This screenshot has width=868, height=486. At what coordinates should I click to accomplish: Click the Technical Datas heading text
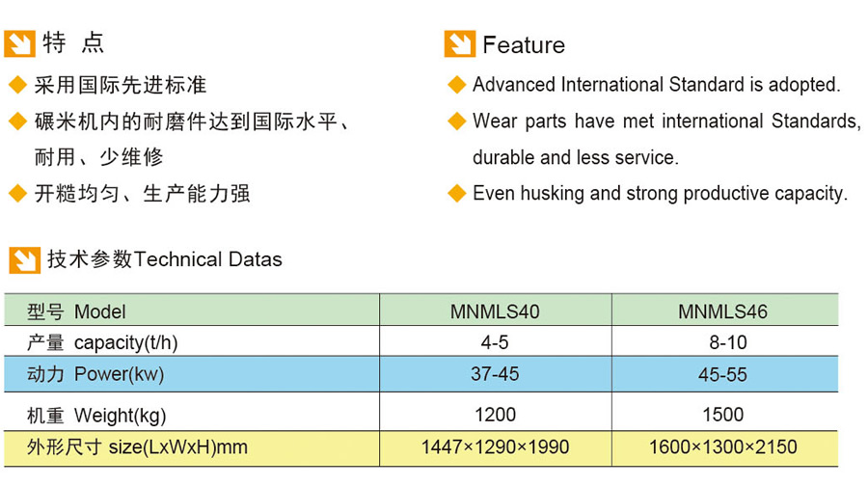[208, 259]
